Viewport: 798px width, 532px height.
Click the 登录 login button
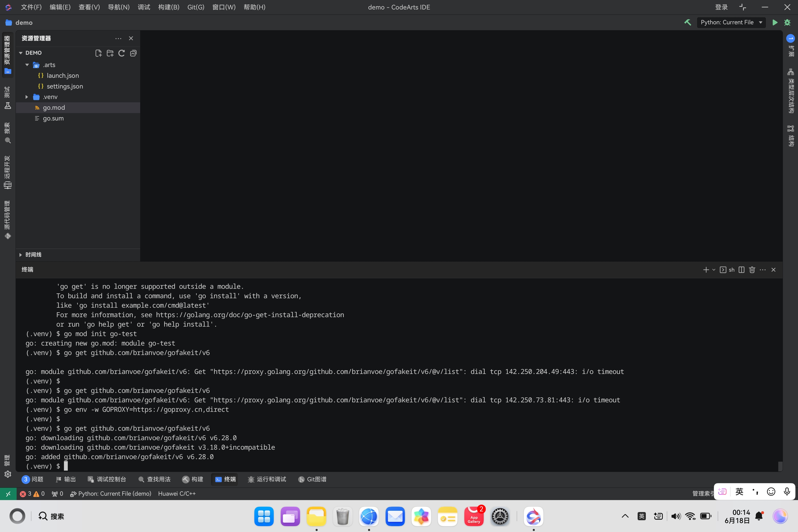coord(721,7)
